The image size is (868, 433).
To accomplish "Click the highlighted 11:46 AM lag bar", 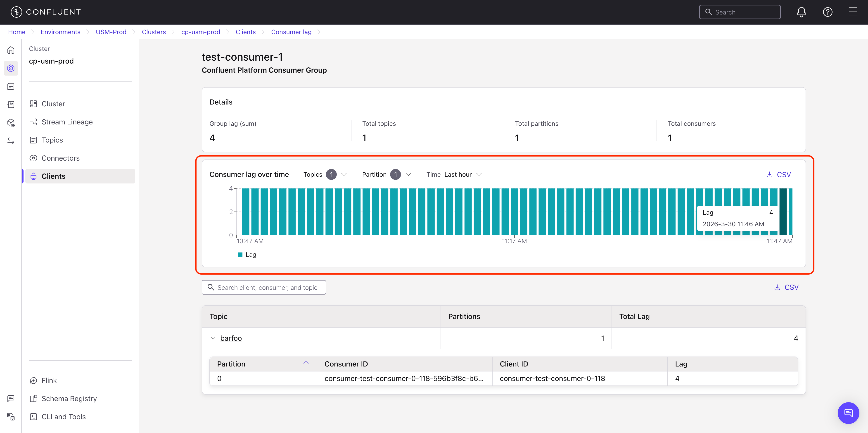I will tap(783, 212).
